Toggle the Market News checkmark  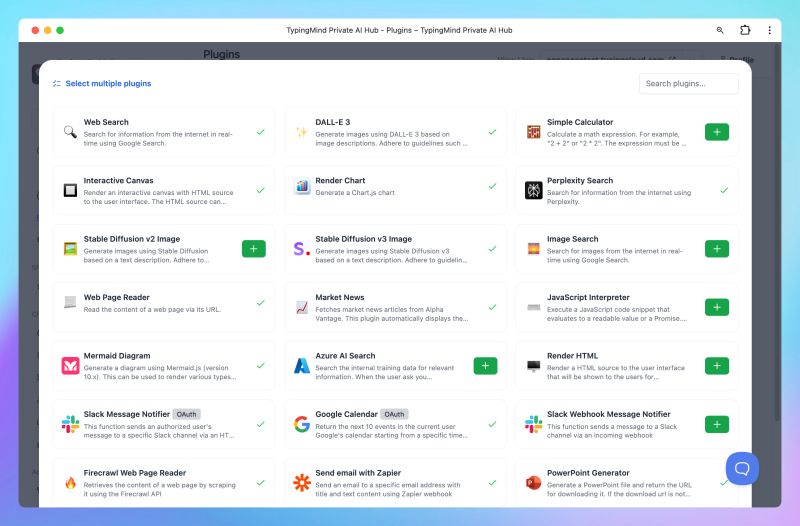[492, 307]
